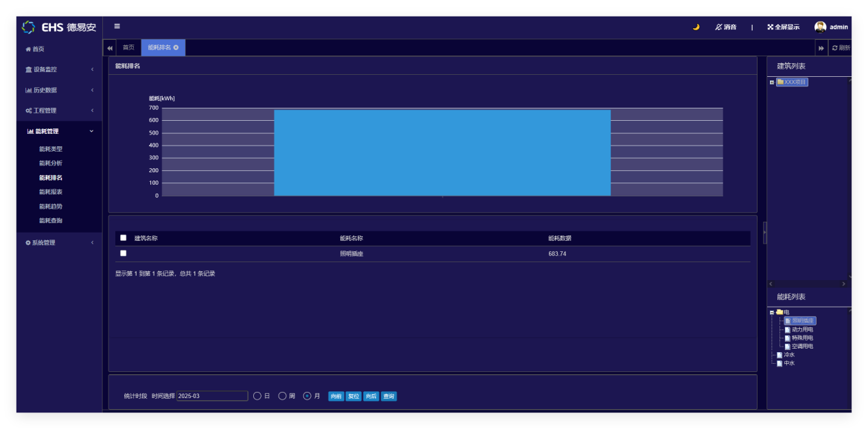The image size is (868, 429).
Task: Open 能耗分析 in the sidebar
Action: 51,163
